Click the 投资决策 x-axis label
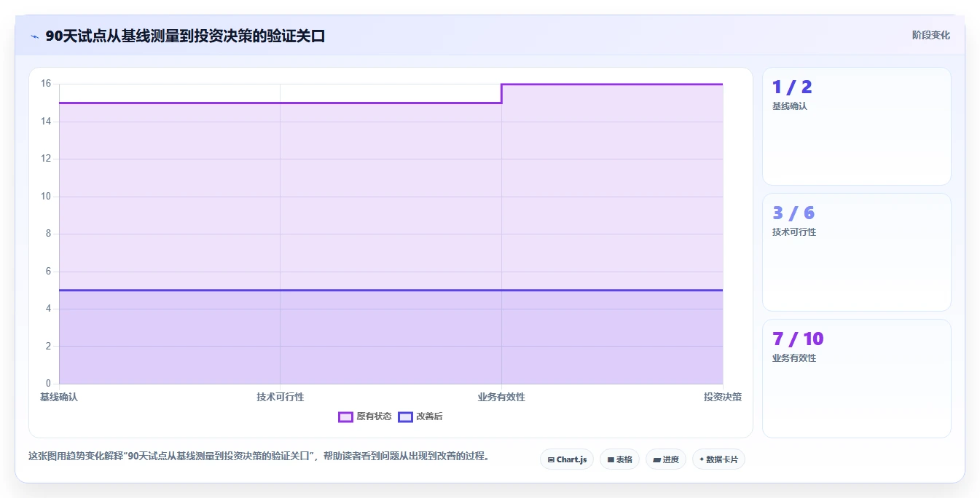 tap(723, 397)
